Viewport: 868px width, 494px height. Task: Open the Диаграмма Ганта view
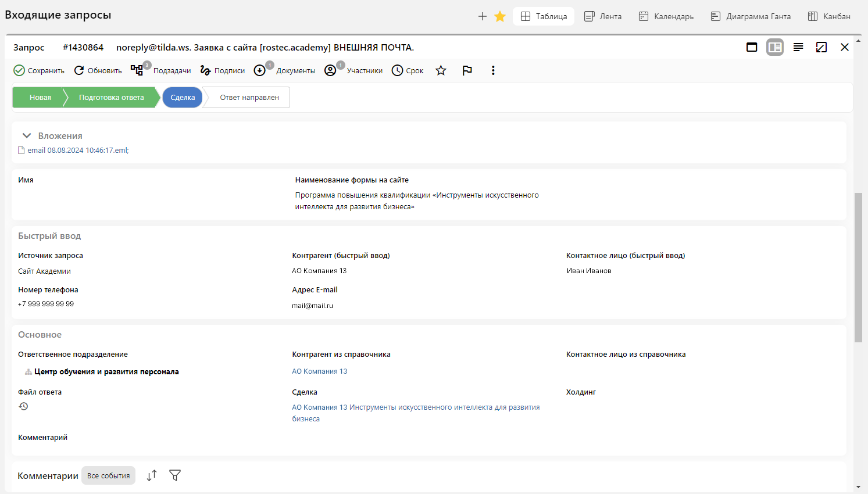click(x=751, y=16)
